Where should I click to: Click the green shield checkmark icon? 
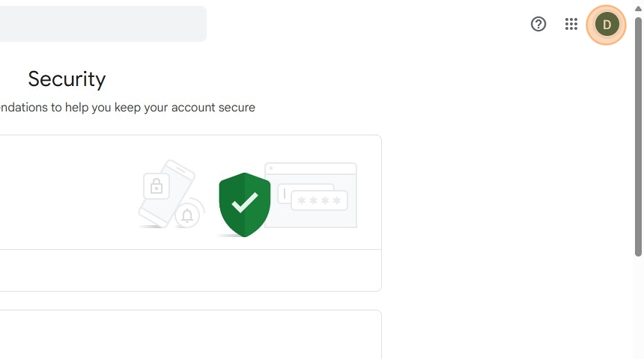tap(244, 203)
